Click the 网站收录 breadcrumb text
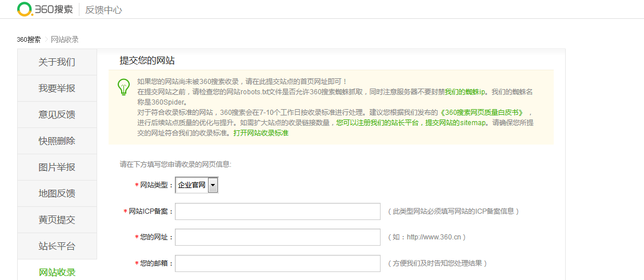 pyautogui.click(x=65, y=40)
